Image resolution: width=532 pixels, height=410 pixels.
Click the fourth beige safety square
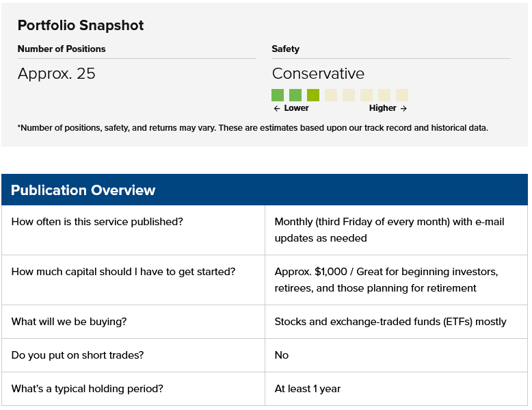384,95
